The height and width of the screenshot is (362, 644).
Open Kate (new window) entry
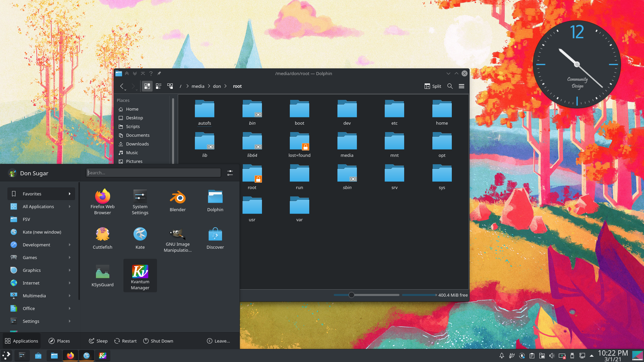click(x=41, y=232)
